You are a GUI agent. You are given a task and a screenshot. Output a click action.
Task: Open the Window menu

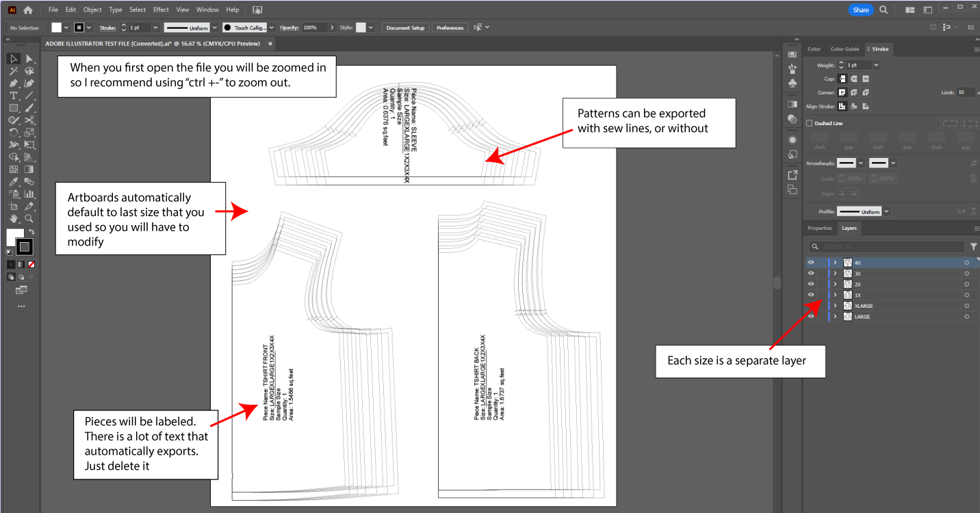pos(207,10)
